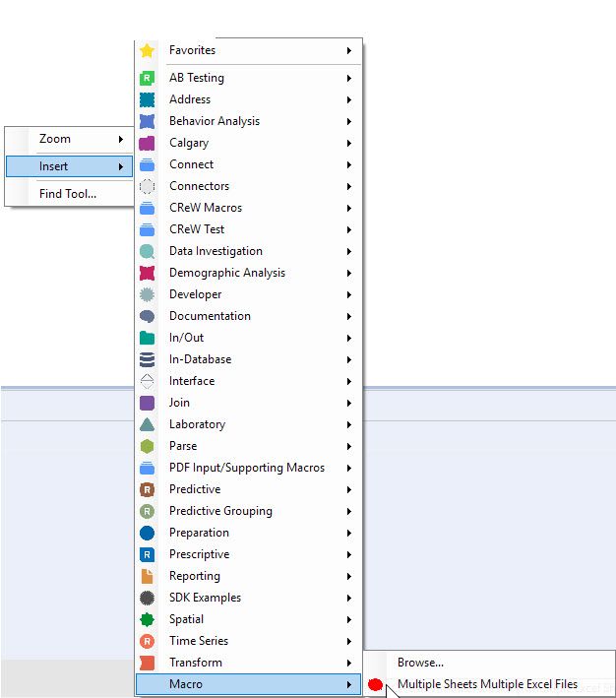Viewport: 616px width, 698px height.
Task: Click the red Transform icon
Action: pyautogui.click(x=147, y=663)
